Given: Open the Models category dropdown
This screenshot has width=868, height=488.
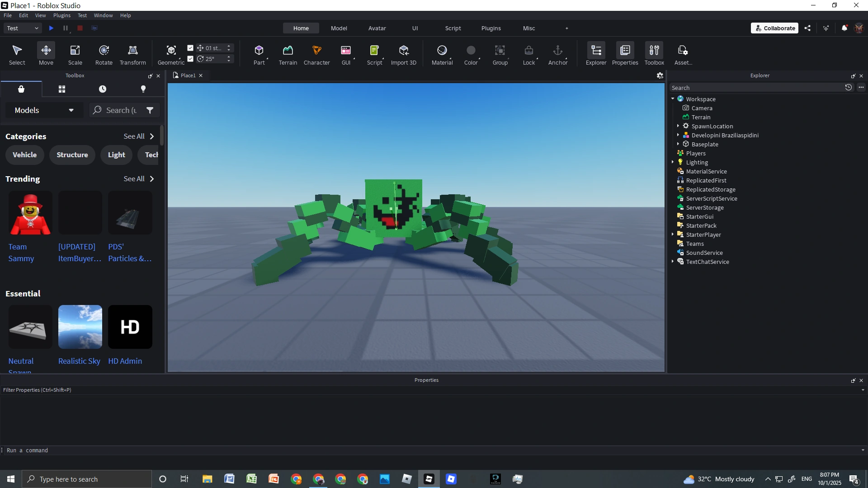Looking at the screenshot, I should (x=44, y=110).
